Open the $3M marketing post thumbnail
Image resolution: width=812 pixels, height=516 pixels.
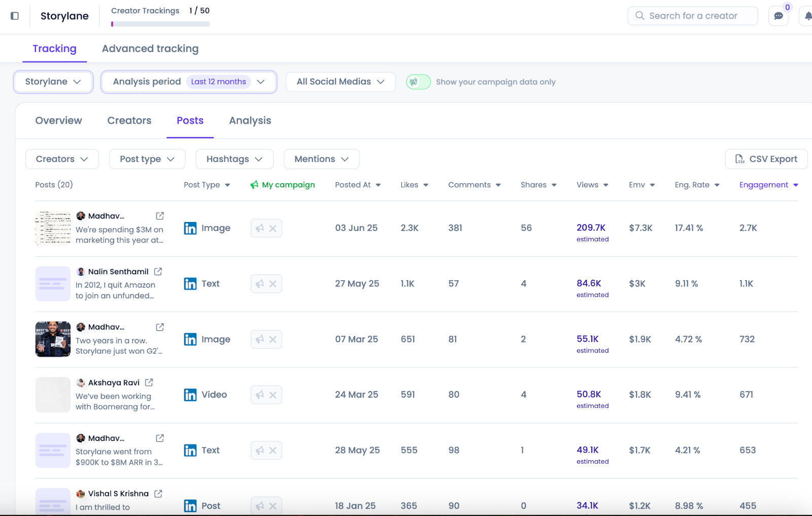click(x=53, y=229)
